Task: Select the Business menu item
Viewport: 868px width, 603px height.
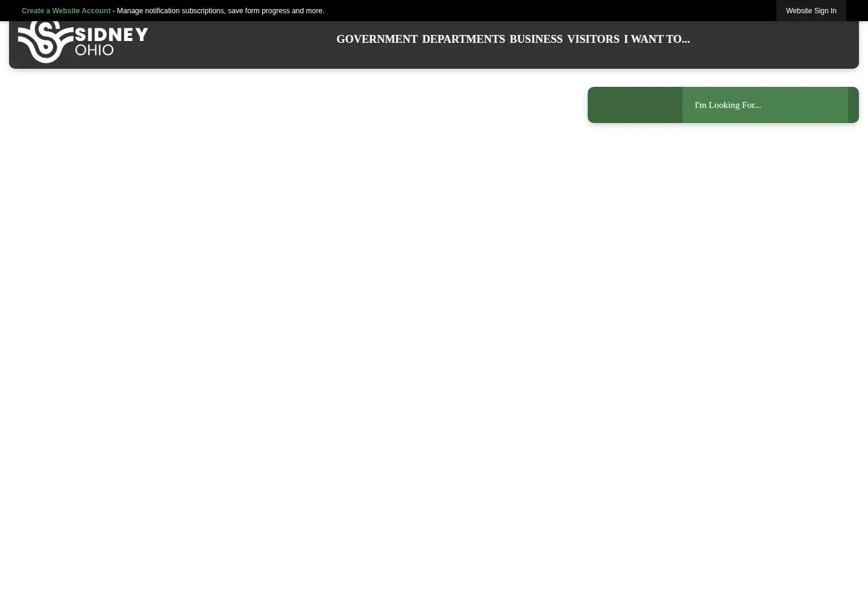Action: coord(536,39)
